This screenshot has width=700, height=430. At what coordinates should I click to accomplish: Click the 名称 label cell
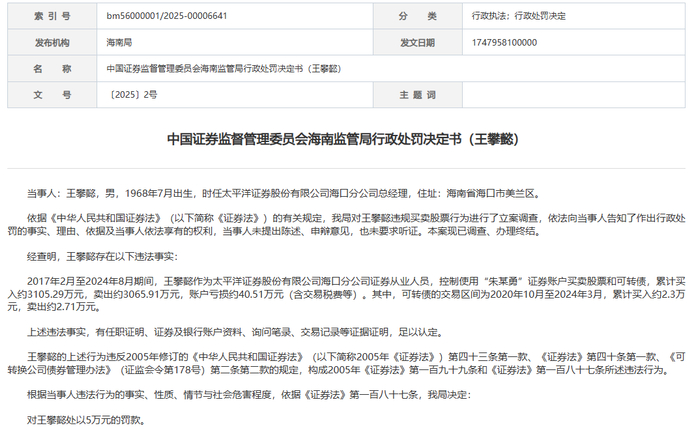pyautogui.click(x=52, y=69)
